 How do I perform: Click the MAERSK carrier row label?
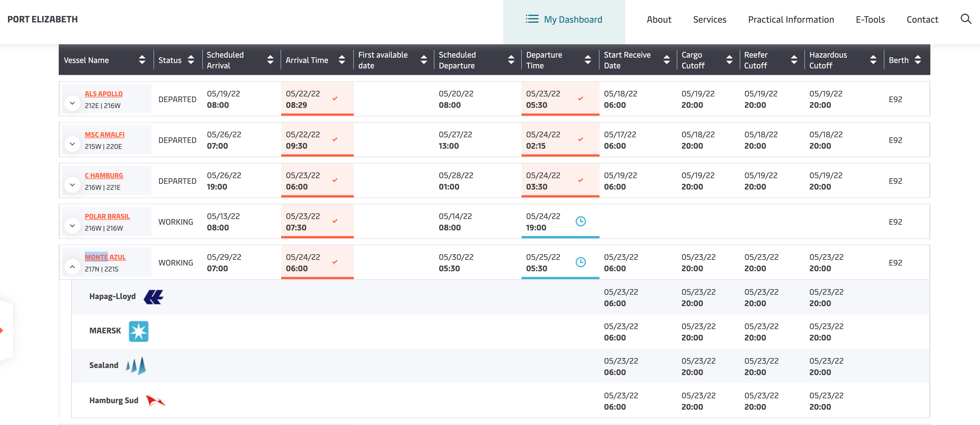[x=105, y=331]
